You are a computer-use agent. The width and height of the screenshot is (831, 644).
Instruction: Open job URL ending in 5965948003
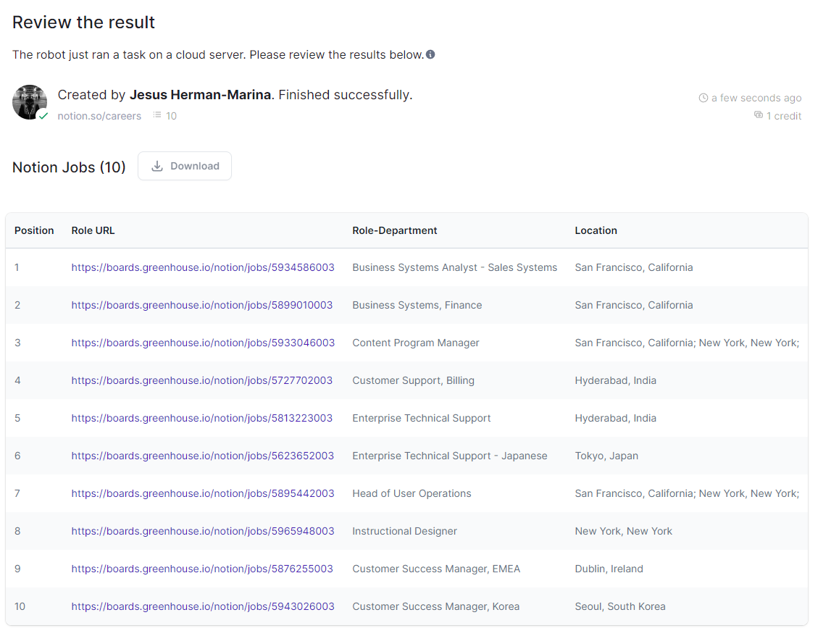[203, 531]
